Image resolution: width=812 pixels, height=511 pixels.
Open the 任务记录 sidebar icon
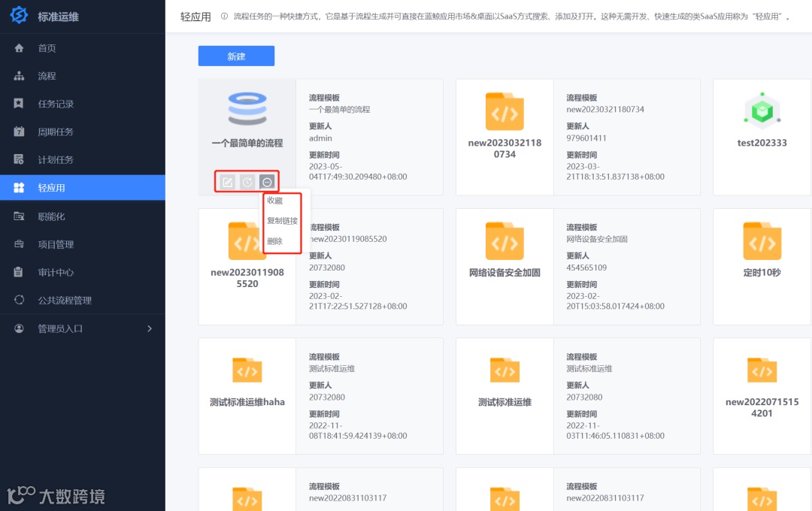(19, 104)
